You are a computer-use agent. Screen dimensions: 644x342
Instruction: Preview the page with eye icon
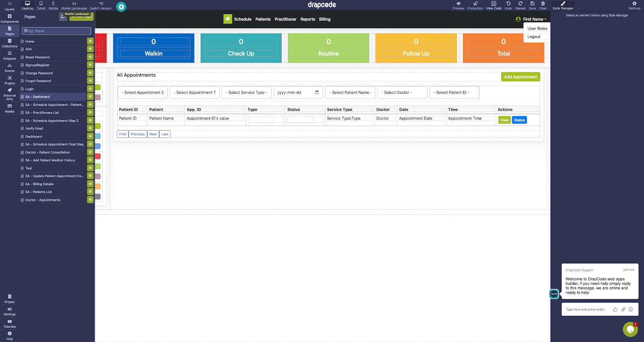point(458,5)
